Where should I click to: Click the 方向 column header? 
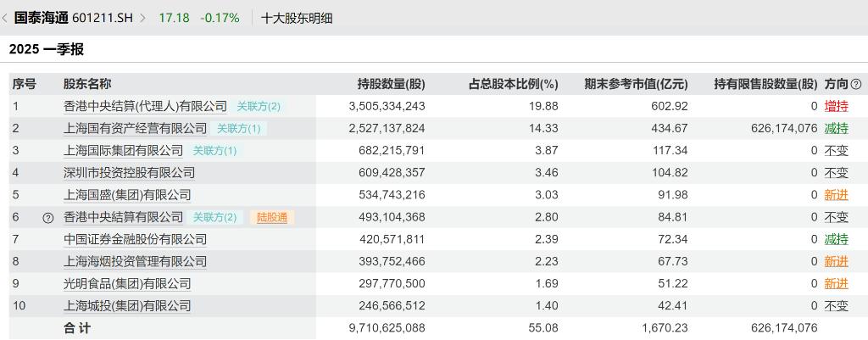click(x=836, y=84)
